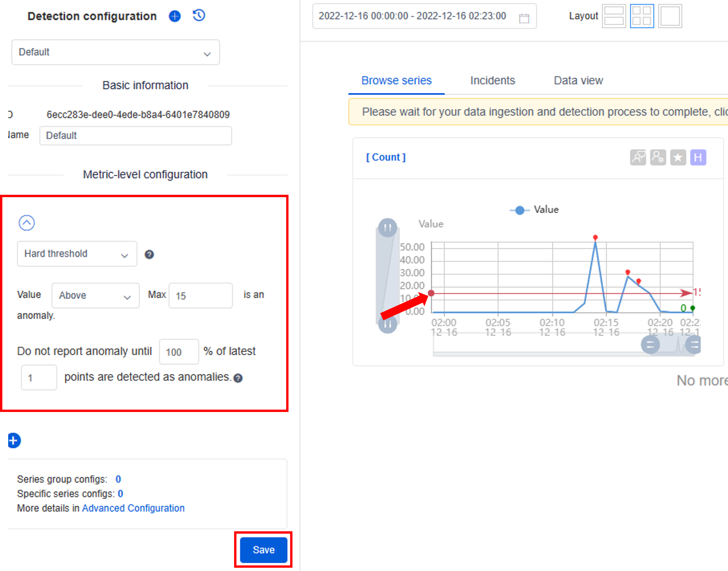The height and width of the screenshot is (571, 728).
Task: Switch to the Incidents tab
Action: click(x=492, y=81)
